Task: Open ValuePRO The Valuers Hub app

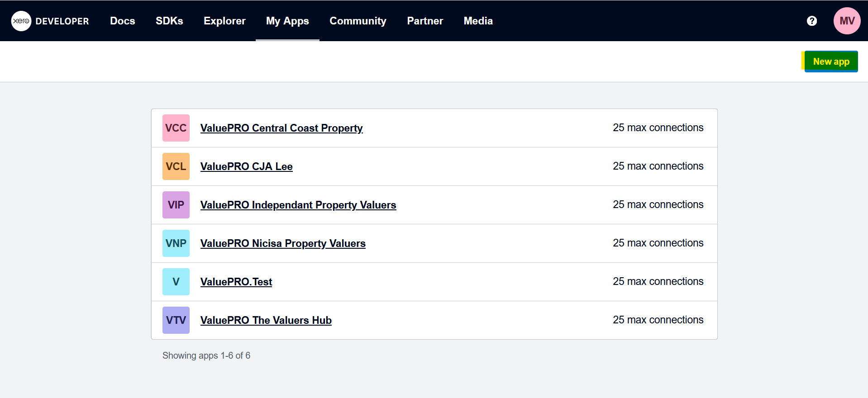Action: click(x=266, y=320)
